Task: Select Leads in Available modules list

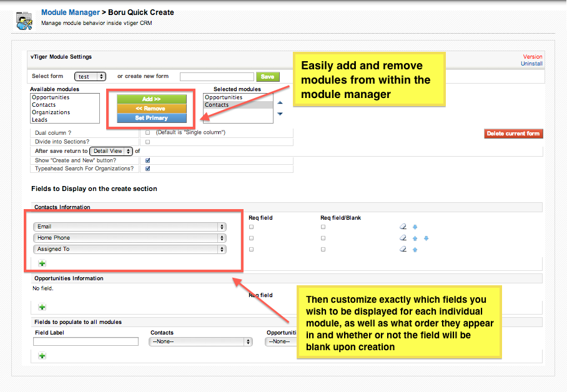Action: (65, 120)
